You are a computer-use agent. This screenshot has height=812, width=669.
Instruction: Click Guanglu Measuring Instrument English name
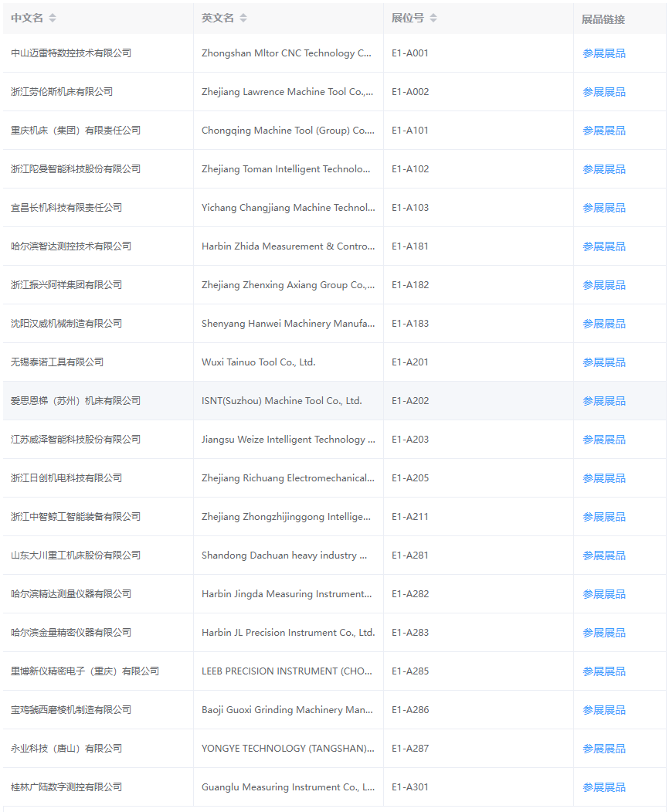coord(288,787)
